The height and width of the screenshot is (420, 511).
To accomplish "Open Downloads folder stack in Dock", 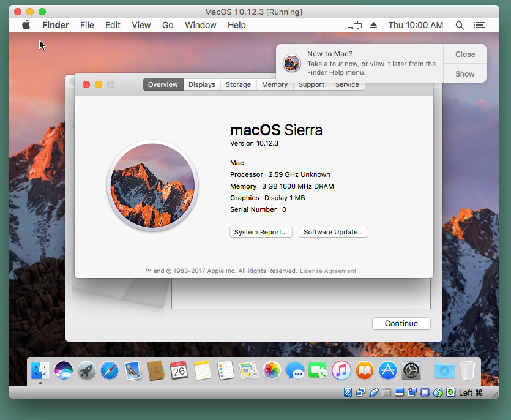I will pos(444,371).
